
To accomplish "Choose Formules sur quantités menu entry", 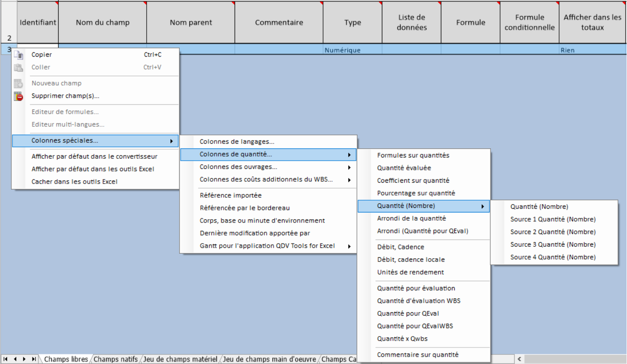I will (x=413, y=155).
